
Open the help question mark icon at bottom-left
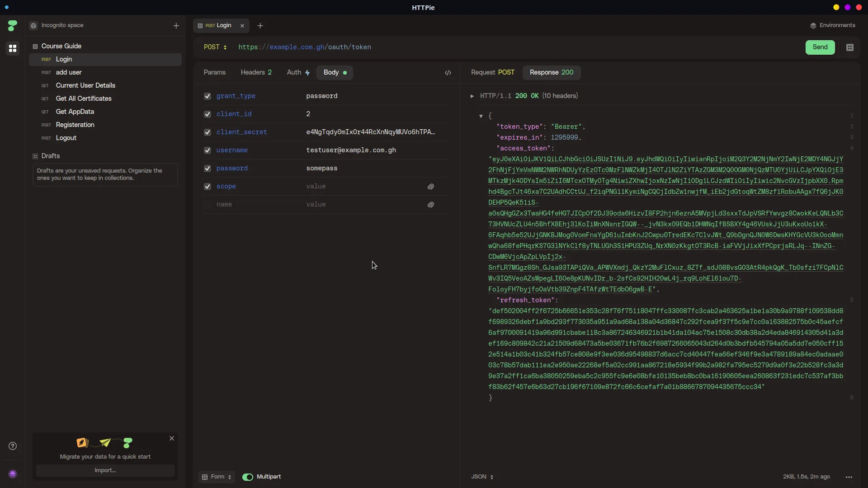(12, 446)
